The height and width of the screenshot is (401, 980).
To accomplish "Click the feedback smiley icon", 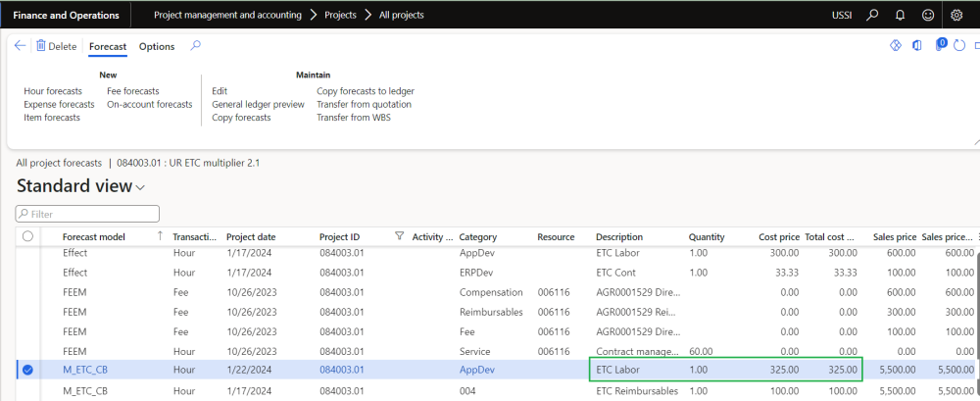I will tap(927, 16).
